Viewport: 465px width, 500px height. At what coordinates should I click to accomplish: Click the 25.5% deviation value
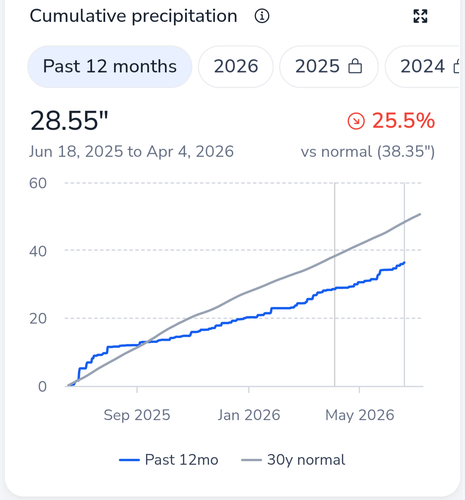pyautogui.click(x=404, y=120)
